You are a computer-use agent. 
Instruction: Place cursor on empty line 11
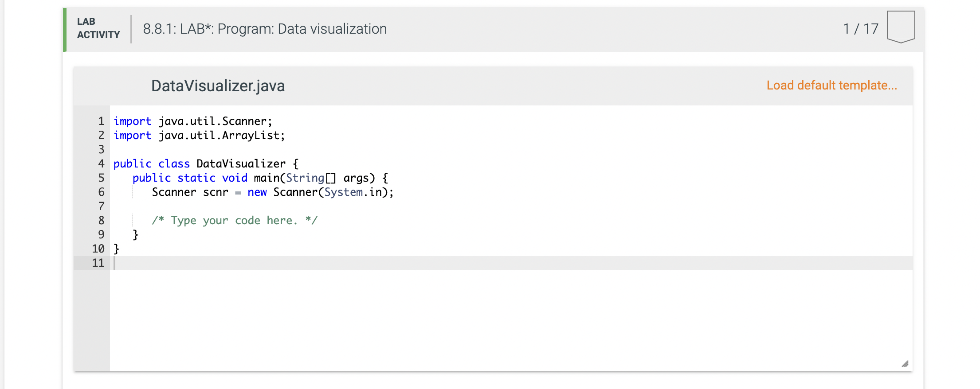[x=511, y=263]
